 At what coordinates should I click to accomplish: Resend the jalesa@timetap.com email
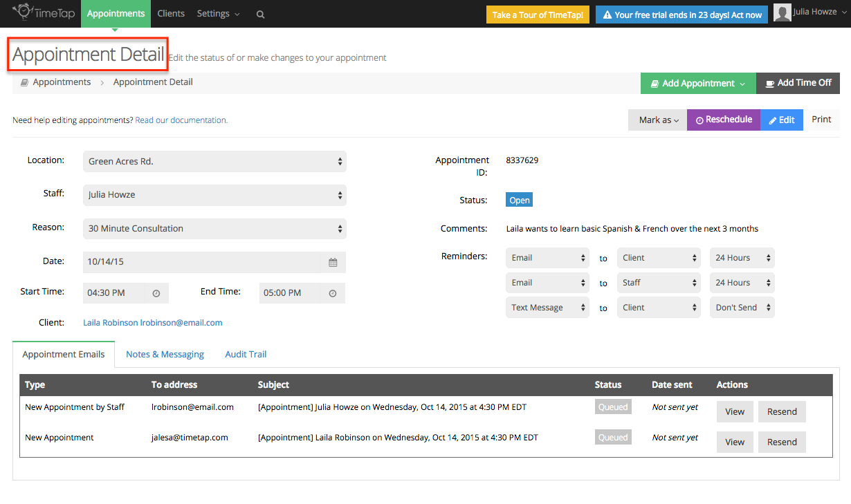[782, 442]
